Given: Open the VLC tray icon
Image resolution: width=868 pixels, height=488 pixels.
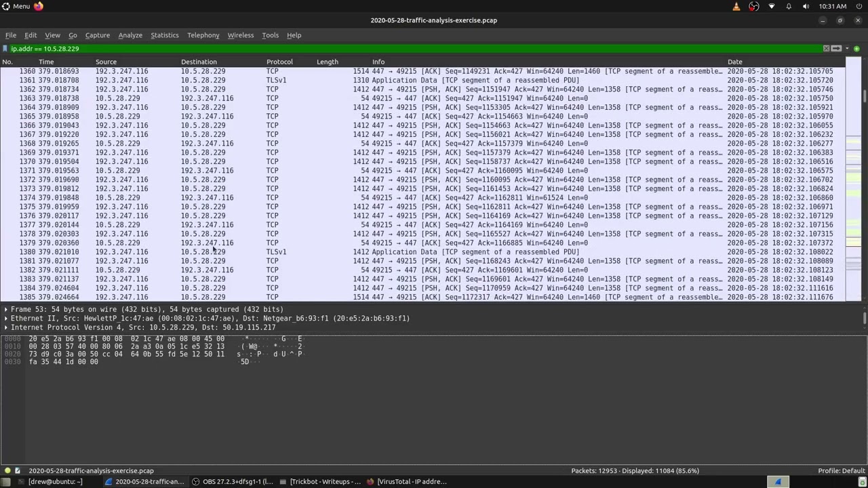Looking at the screenshot, I should (x=736, y=6).
